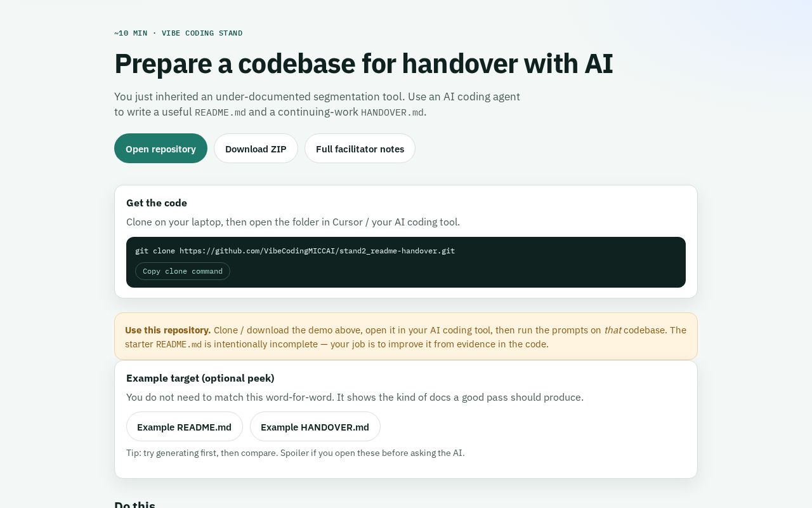Open the Example README.md link
Image resolution: width=812 pixels, height=508 pixels.
pos(184,427)
